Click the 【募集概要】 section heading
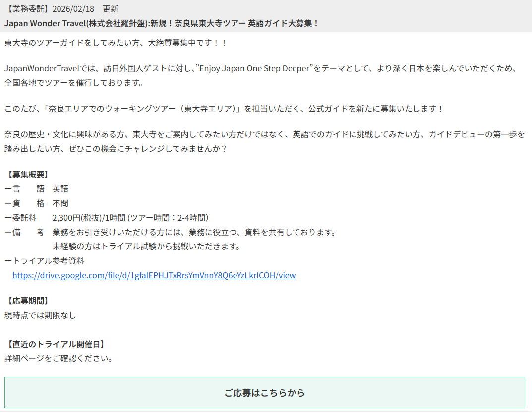Viewport: 532px width, 414px height. [x=28, y=175]
